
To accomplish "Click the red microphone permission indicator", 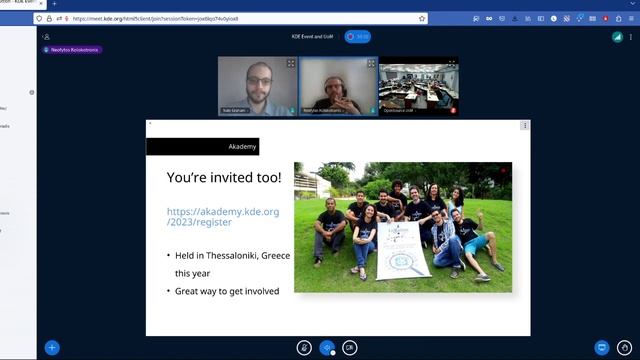I will click(67, 18).
